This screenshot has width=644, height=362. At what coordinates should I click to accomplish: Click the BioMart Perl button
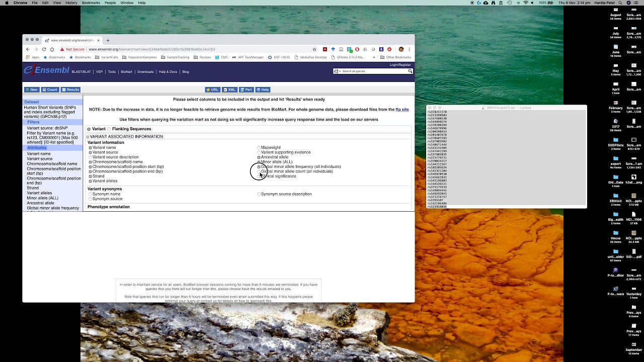246,89
